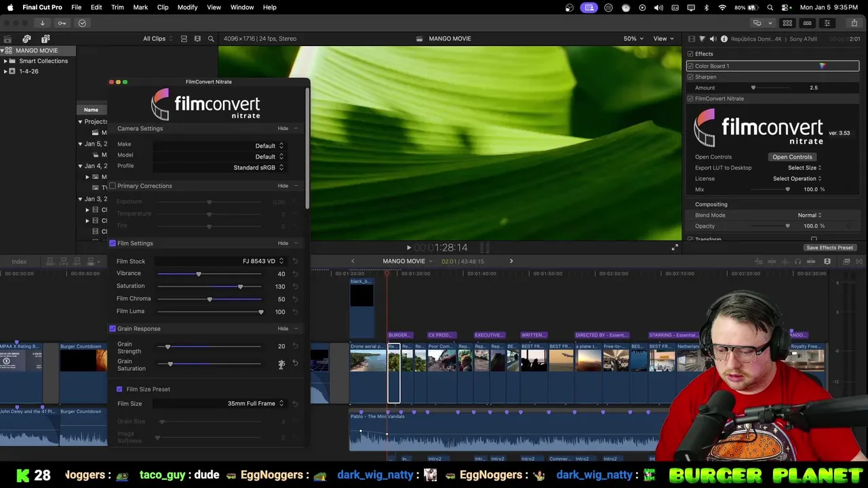The height and width of the screenshot is (488, 868).
Task: Open the audio inspector speaker icon
Action: click(x=713, y=39)
